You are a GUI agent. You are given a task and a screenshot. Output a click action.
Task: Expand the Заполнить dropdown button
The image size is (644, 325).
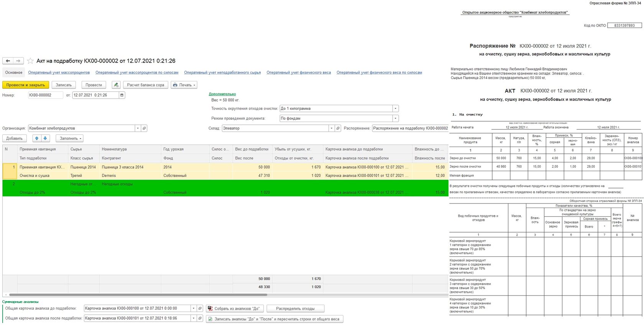click(69, 138)
